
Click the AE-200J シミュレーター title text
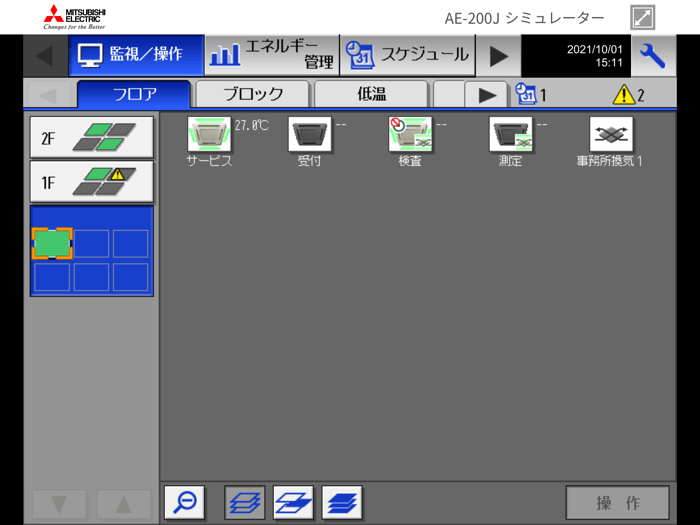click(x=524, y=18)
